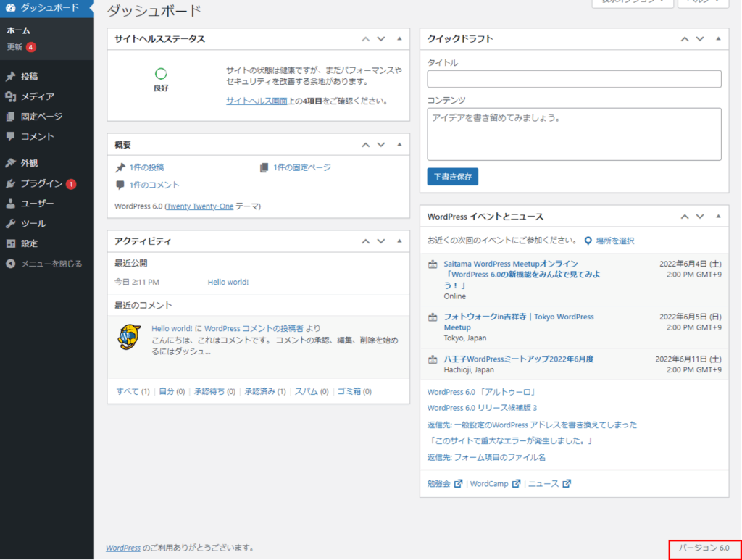Viewport: 742px width, 560px height.
Task: Move the クイックドラフト panel down
Action: (x=700, y=39)
